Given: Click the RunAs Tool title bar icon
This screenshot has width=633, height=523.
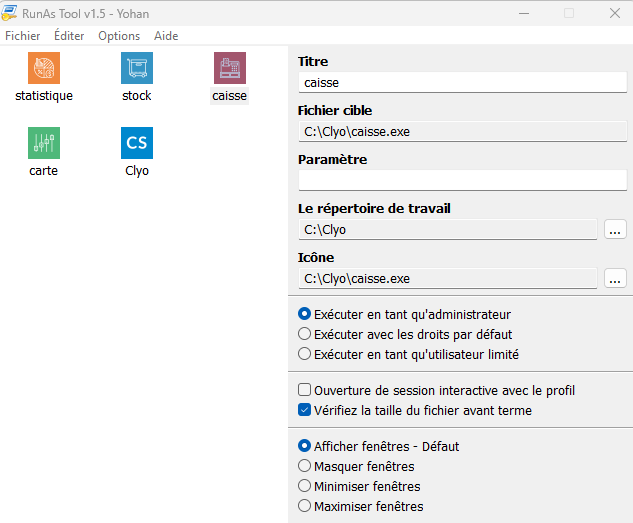Looking at the screenshot, I should (x=12, y=13).
